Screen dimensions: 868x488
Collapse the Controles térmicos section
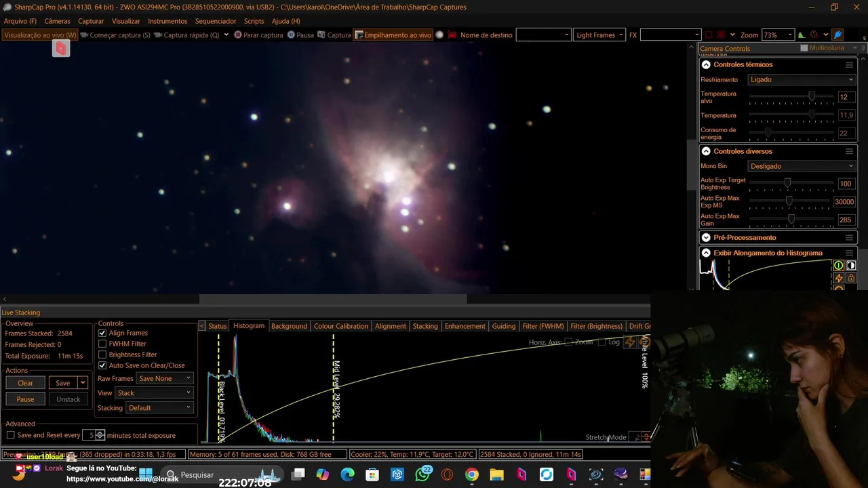point(706,64)
